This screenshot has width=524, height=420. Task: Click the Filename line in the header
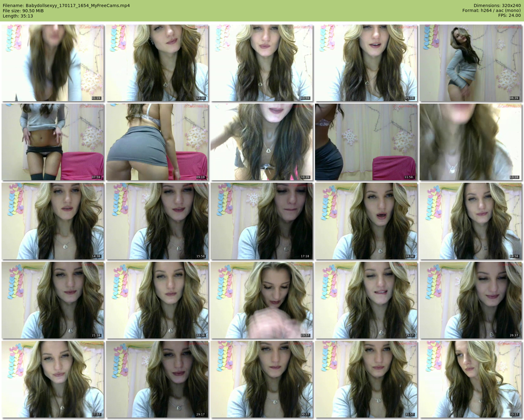click(x=66, y=6)
